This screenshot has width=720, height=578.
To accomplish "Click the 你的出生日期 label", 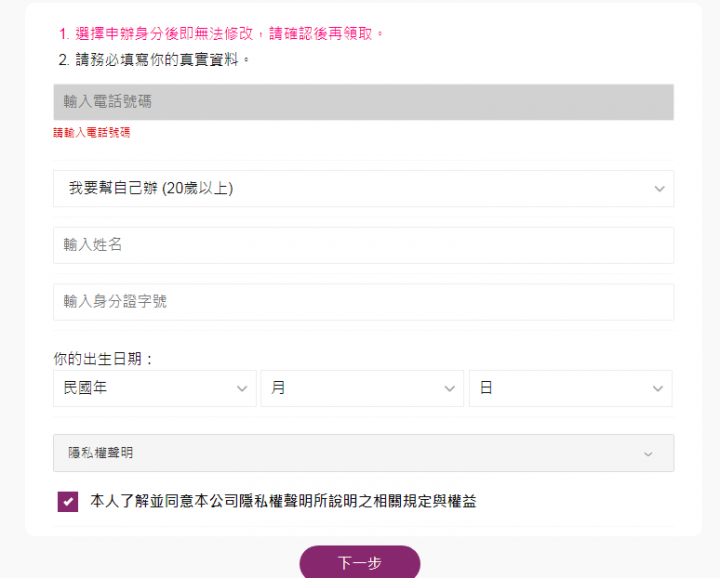I will coord(104,359).
